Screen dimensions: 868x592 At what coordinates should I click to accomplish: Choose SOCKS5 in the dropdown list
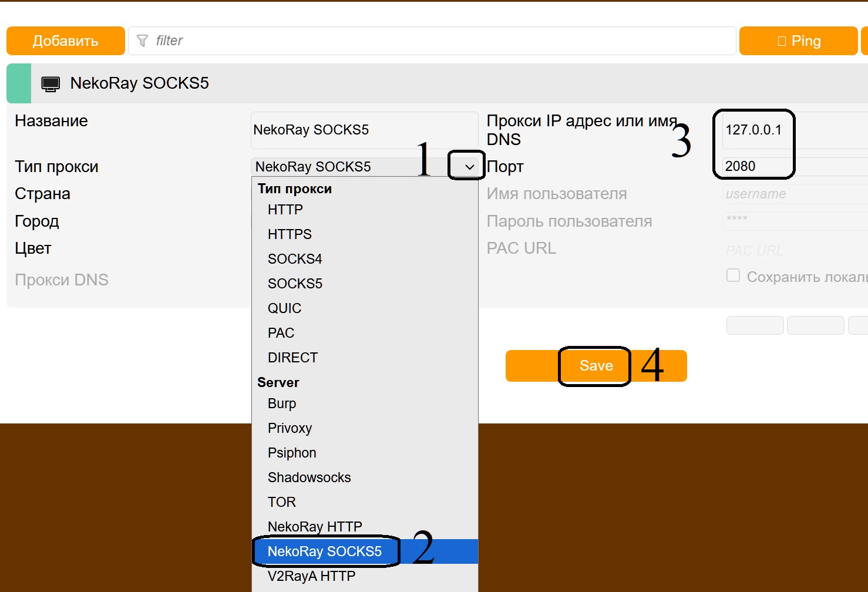pos(295,284)
